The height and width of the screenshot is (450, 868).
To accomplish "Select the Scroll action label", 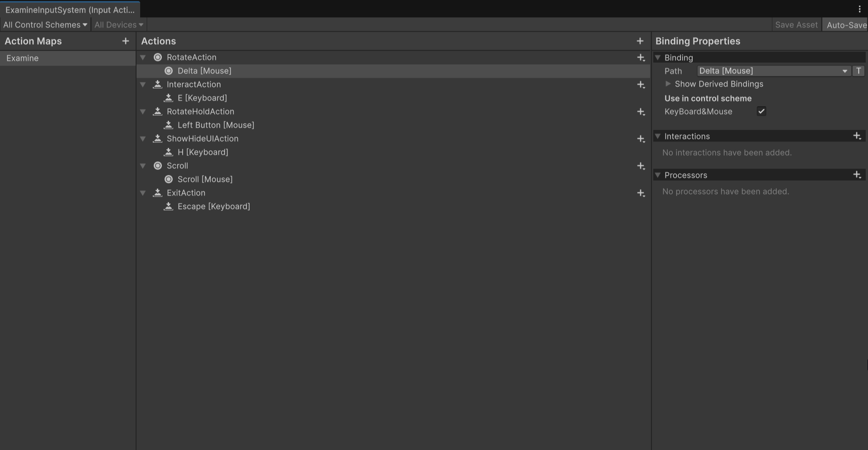I will click(x=178, y=166).
